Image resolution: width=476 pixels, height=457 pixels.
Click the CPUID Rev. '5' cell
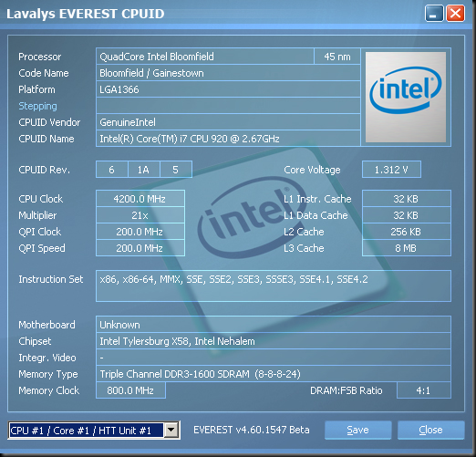[x=176, y=170]
